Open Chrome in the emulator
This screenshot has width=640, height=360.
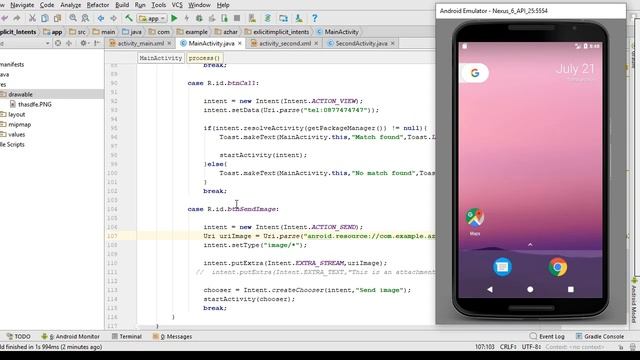[x=558, y=267]
